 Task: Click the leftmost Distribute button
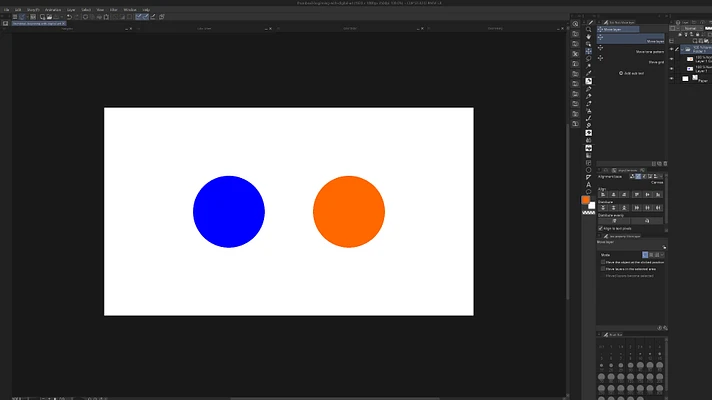(603, 207)
